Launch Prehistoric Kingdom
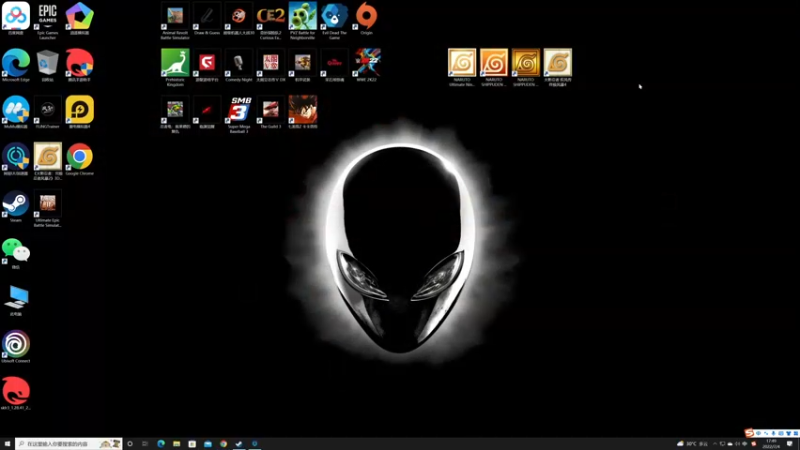Screen dimensions: 800x450 175,68
